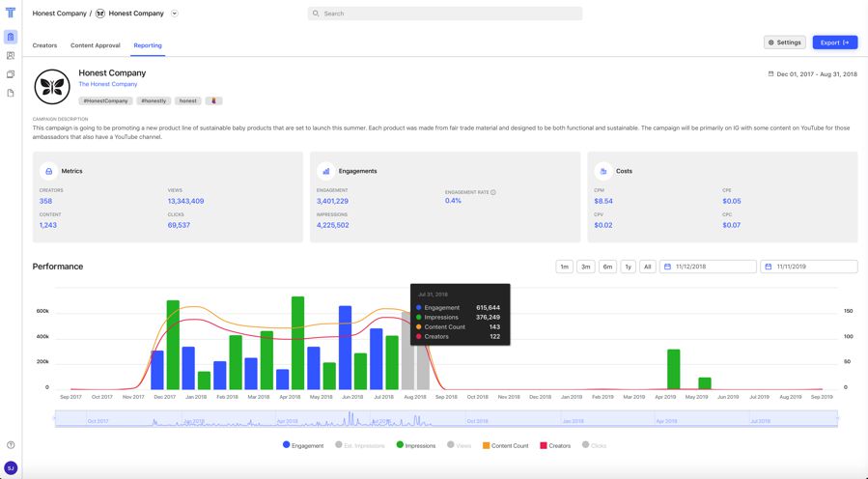Click the Content value 1,243

48,225
